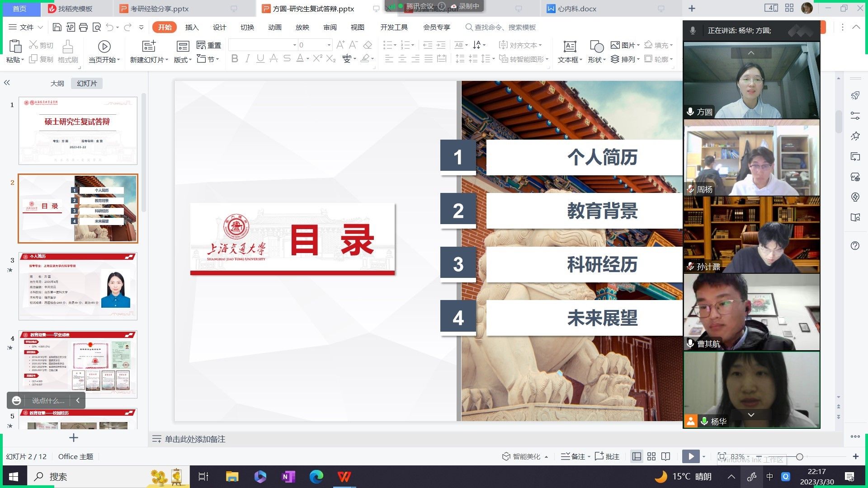Screen dimensions: 868x488
Task: Open the Insert (插入) ribbon tab
Action: (x=192, y=28)
